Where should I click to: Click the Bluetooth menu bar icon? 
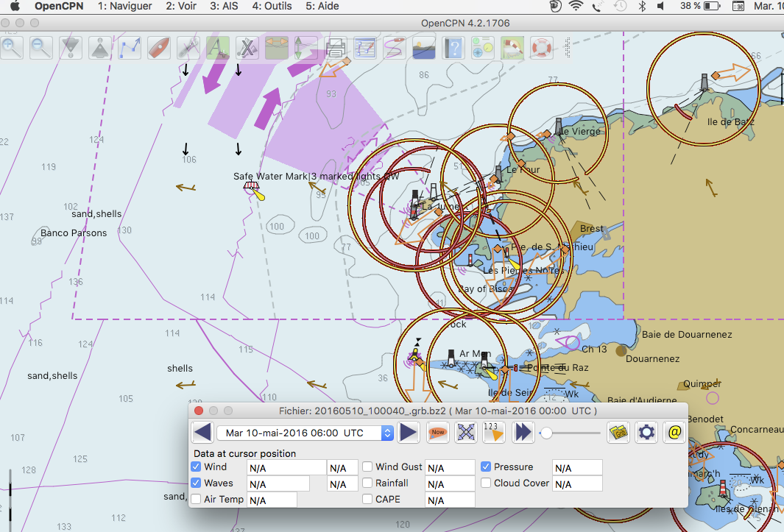click(x=643, y=6)
